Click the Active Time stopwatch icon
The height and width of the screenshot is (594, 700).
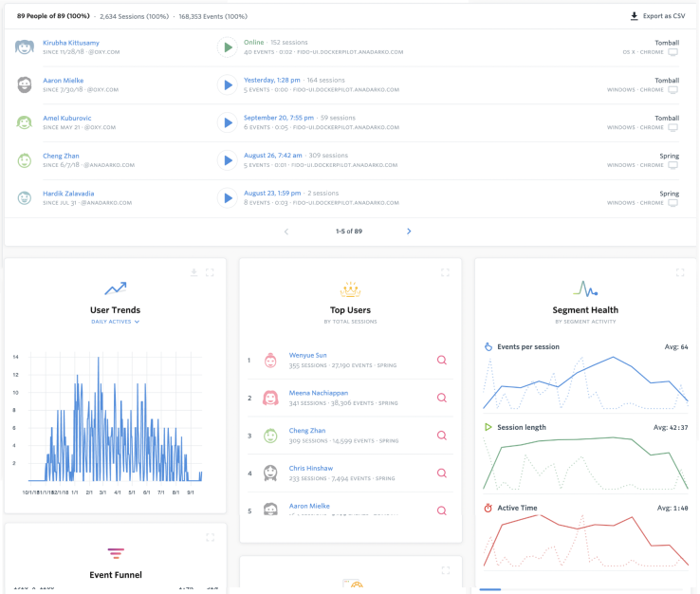(x=488, y=508)
